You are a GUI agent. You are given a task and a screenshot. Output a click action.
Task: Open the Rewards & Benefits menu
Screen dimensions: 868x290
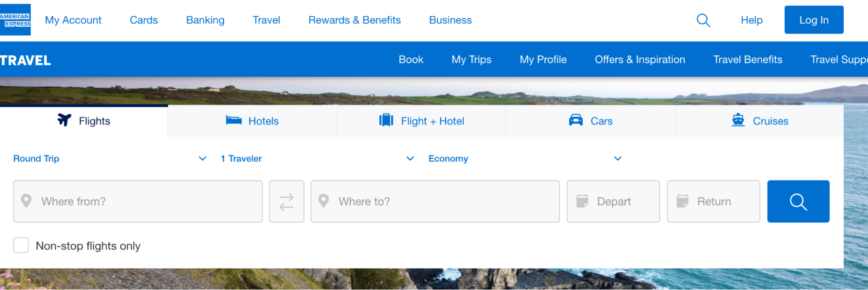tap(354, 20)
